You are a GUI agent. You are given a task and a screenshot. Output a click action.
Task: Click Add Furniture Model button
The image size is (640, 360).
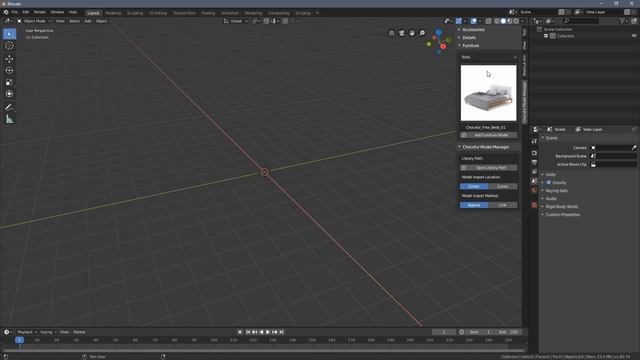point(489,135)
